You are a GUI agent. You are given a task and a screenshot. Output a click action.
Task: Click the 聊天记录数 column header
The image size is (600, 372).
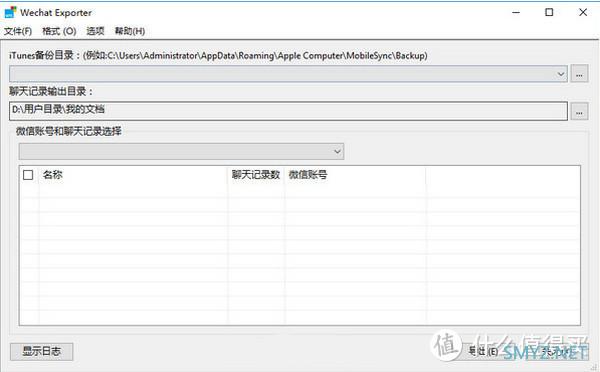point(256,175)
